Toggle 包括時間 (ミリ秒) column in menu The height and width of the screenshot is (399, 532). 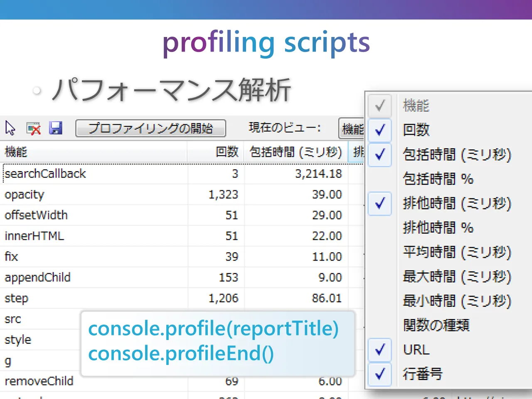click(x=450, y=155)
